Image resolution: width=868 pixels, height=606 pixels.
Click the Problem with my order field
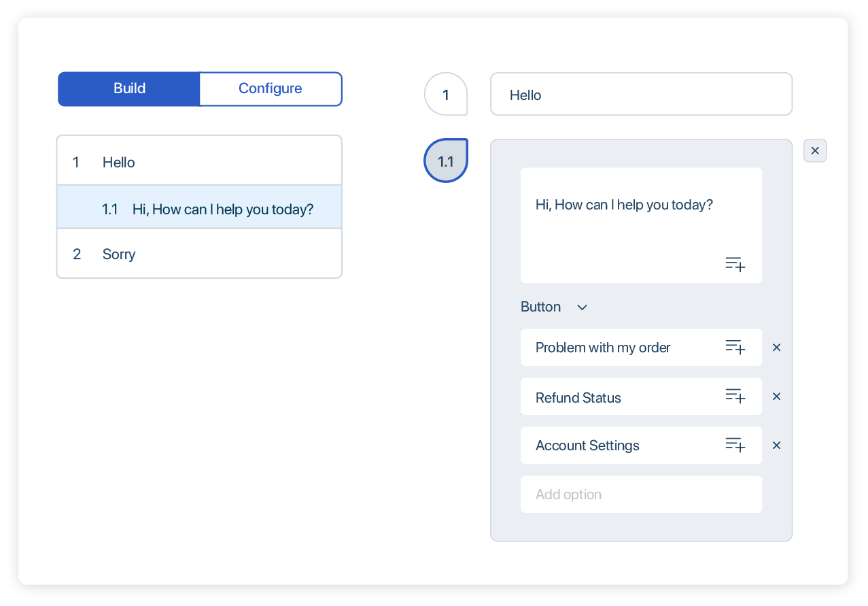tap(641, 348)
